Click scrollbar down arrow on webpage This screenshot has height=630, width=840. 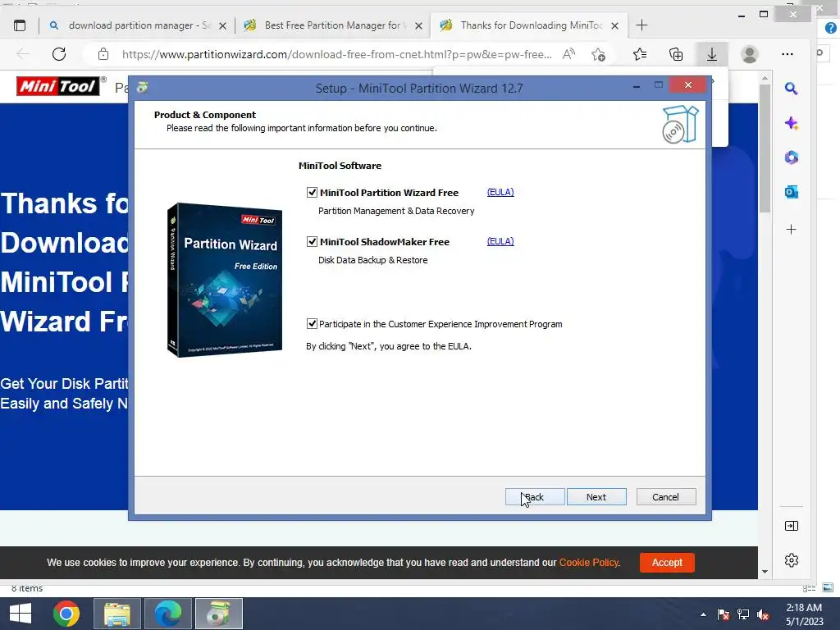point(765,572)
